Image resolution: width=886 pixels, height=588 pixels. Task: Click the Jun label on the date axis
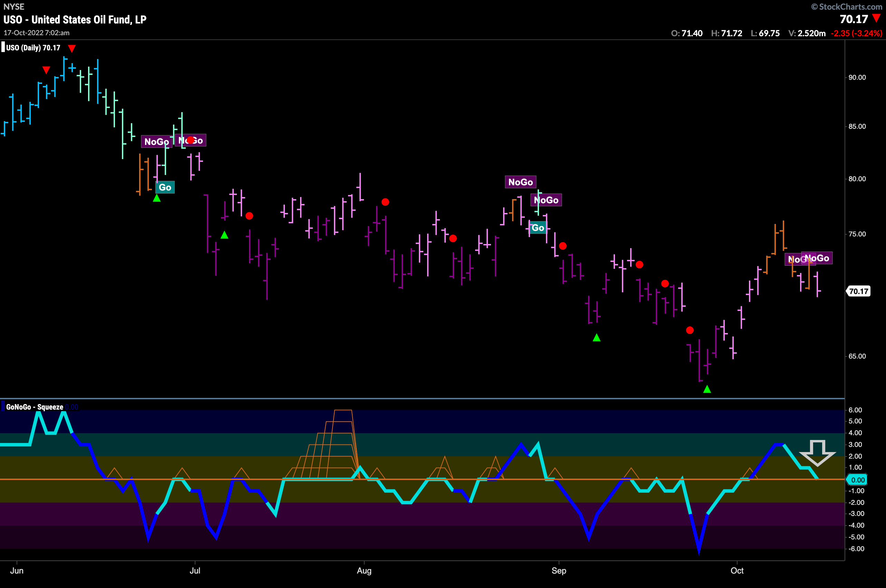pos(17,570)
